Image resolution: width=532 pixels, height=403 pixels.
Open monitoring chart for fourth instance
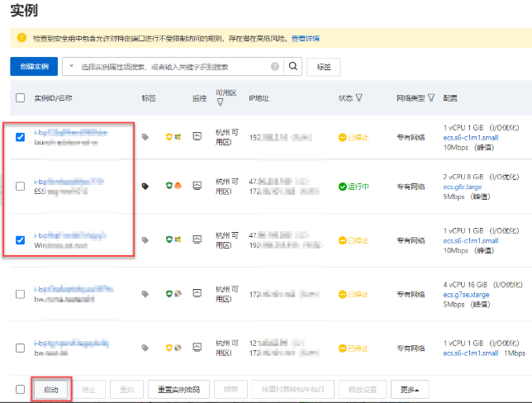(x=197, y=293)
